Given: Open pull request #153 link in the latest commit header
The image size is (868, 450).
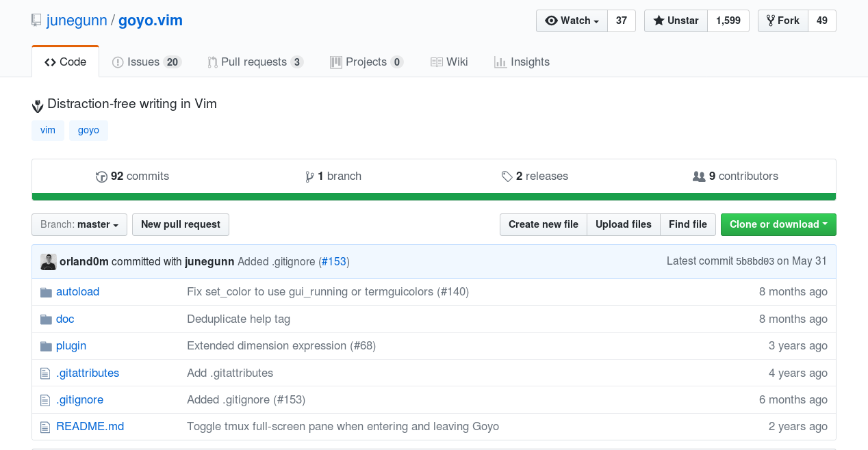Looking at the screenshot, I should coord(334,261).
